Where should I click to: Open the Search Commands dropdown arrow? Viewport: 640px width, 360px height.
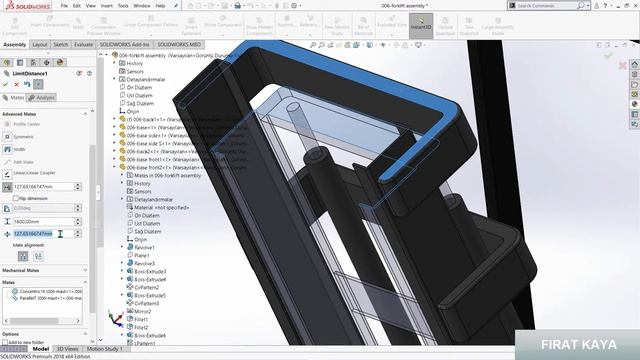coord(588,6)
